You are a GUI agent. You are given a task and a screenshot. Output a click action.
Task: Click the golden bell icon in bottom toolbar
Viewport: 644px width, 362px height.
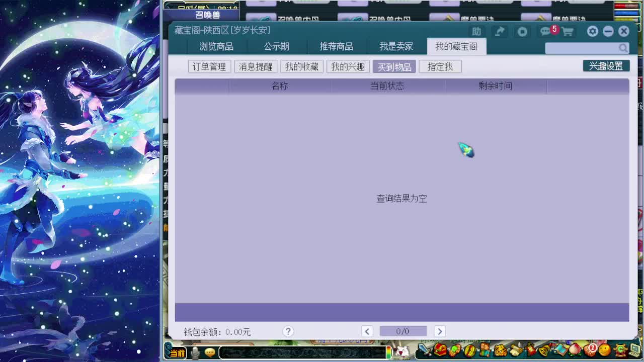click(544, 350)
